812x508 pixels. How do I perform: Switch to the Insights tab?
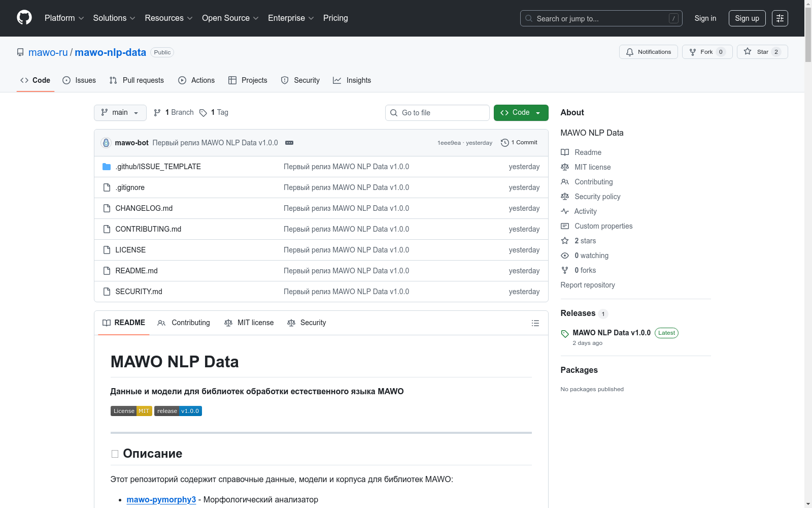click(352, 80)
